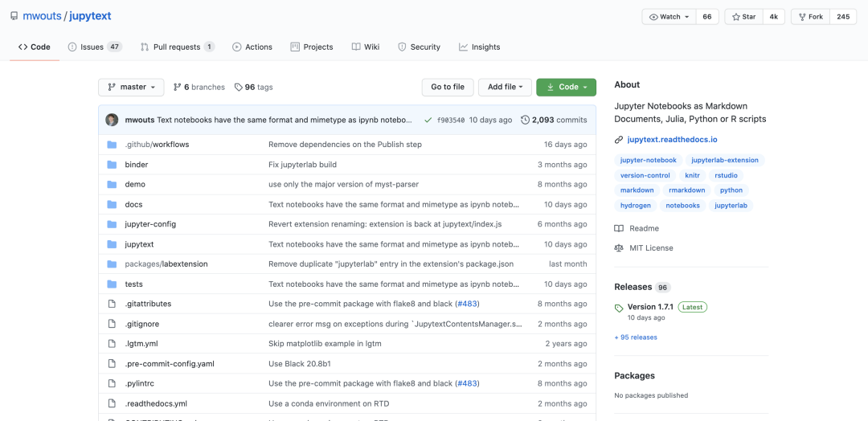Click the folder icon next to demo
The height and width of the screenshot is (421, 868).
pyautogui.click(x=112, y=184)
